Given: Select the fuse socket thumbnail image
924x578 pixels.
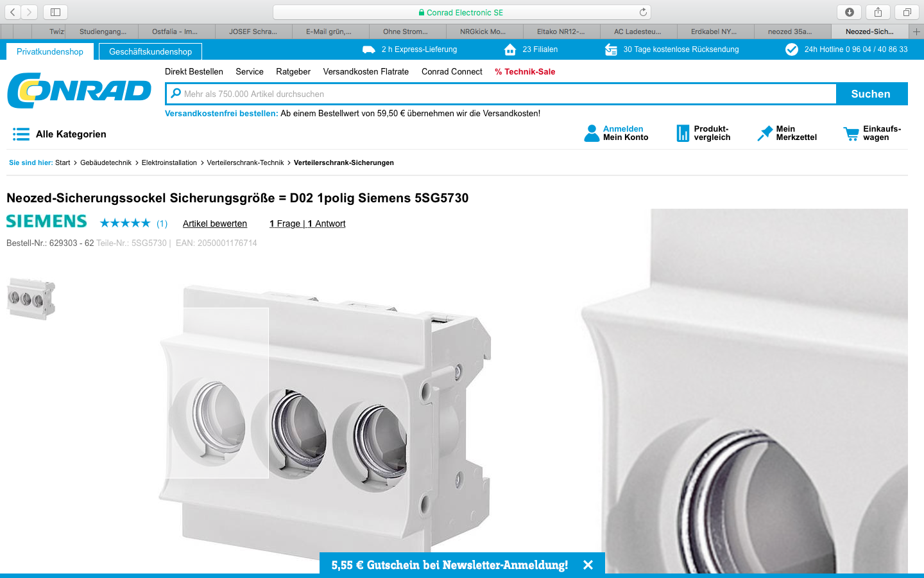Looking at the screenshot, I should coord(31,299).
